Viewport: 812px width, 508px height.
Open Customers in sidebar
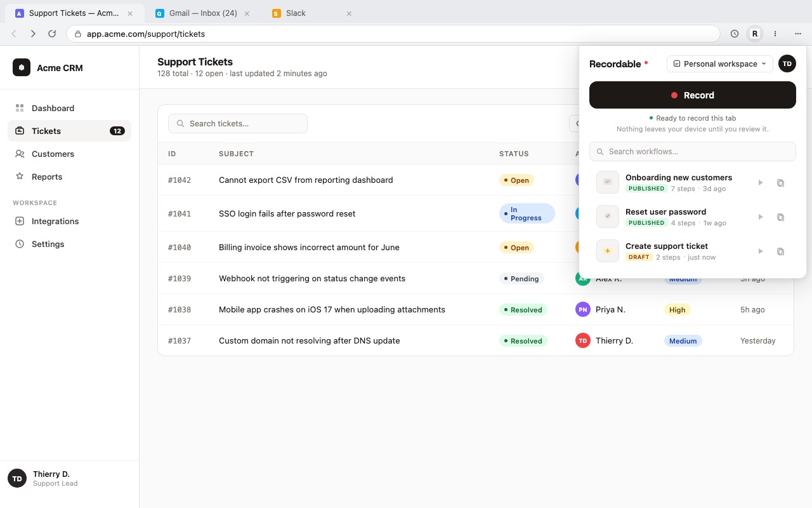click(69, 154)
